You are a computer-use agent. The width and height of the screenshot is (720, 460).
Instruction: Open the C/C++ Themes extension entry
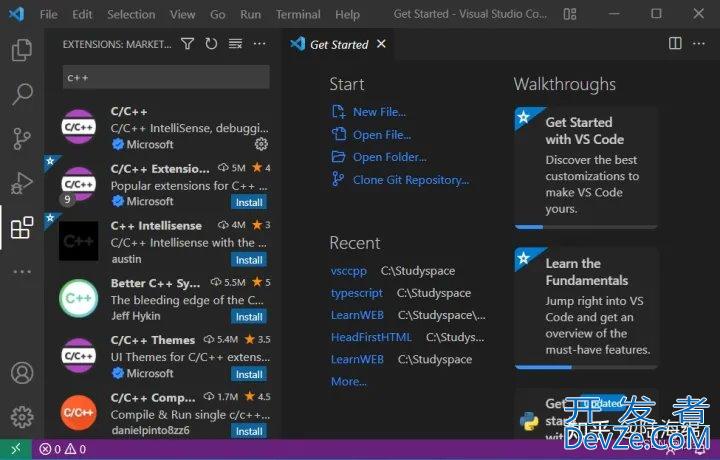pos(163,356)
